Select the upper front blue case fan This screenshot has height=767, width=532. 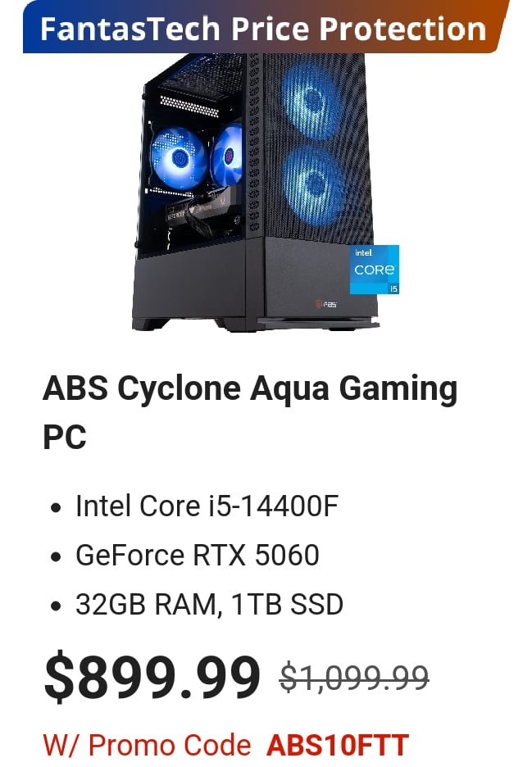tap(311, 102)
